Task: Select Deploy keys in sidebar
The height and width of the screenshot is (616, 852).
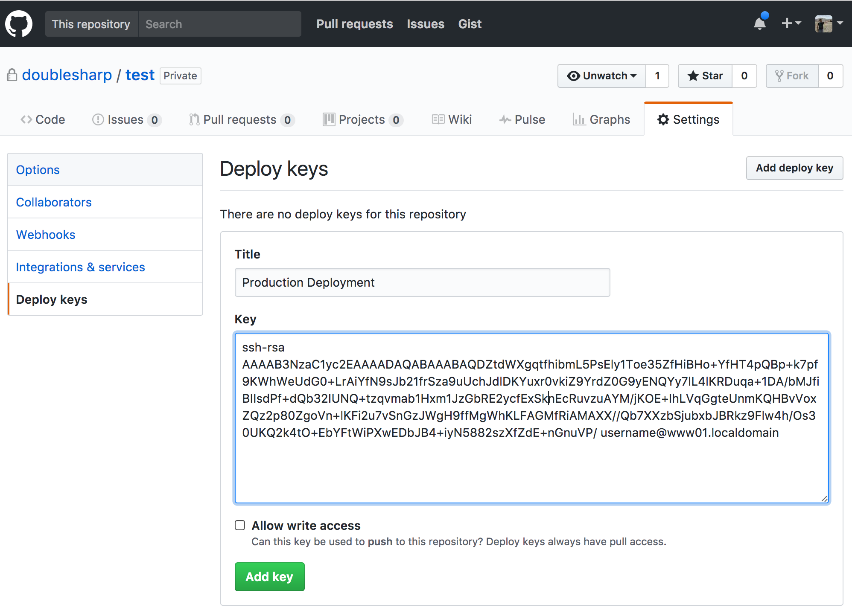Action: pyautogui.click(x=105, y=299)
